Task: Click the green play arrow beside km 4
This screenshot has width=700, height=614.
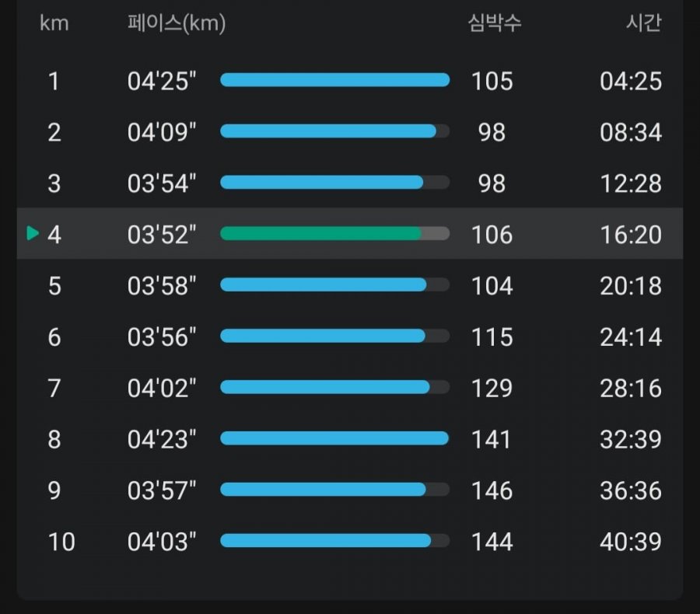Action: [x=33, y=233]
